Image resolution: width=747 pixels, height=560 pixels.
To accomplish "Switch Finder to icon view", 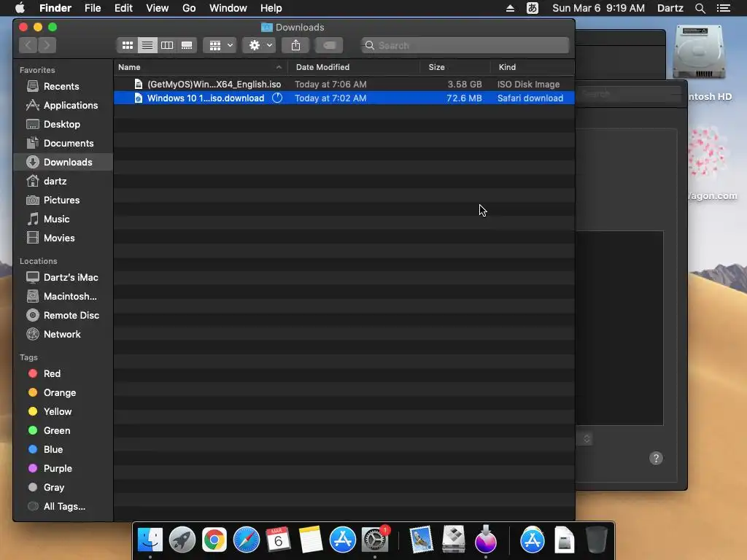I will (x=127, y=45).
